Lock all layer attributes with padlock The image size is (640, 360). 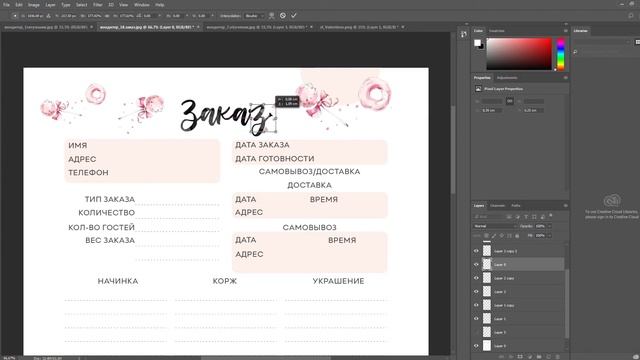[517, 236]
